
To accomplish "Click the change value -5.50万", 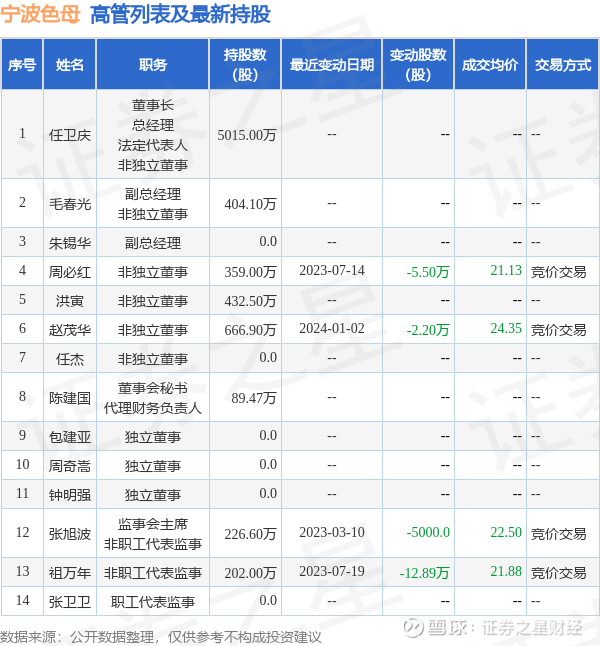I will coord(428,272).
